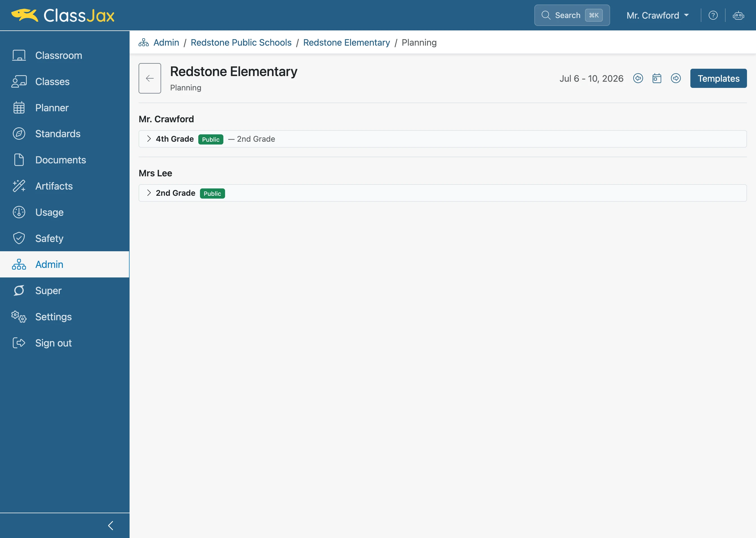Screen dimensions: 756x538
Task: Open the calendar date picker icon
Action: click(x=657, y=79)
